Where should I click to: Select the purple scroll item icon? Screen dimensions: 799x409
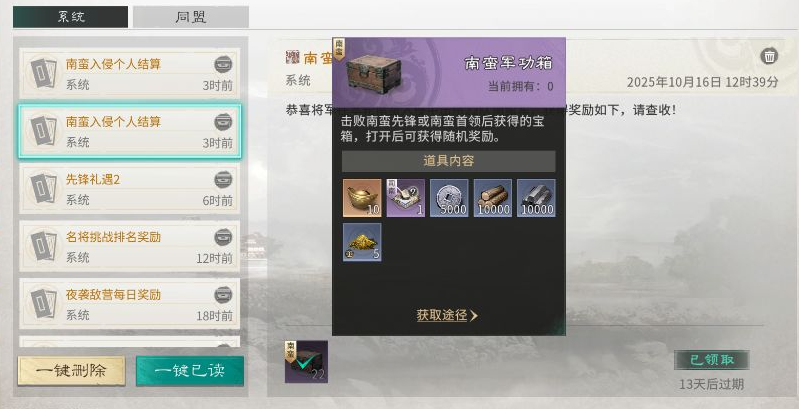[x=406, y=198]
